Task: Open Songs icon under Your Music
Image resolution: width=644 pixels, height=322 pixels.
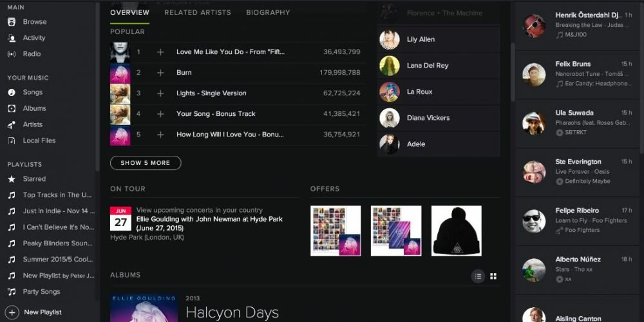Action: [12, 92]
